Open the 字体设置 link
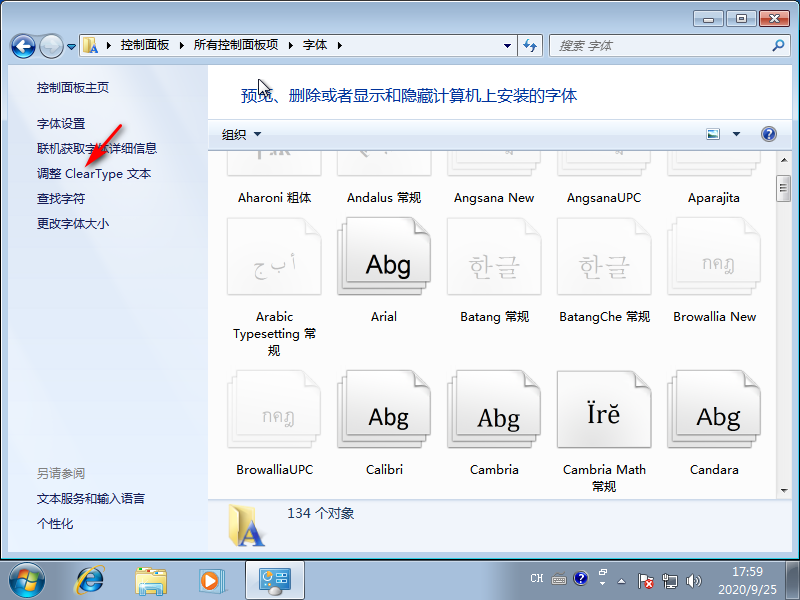The image size is (800, 600). (x=61, y=123)
